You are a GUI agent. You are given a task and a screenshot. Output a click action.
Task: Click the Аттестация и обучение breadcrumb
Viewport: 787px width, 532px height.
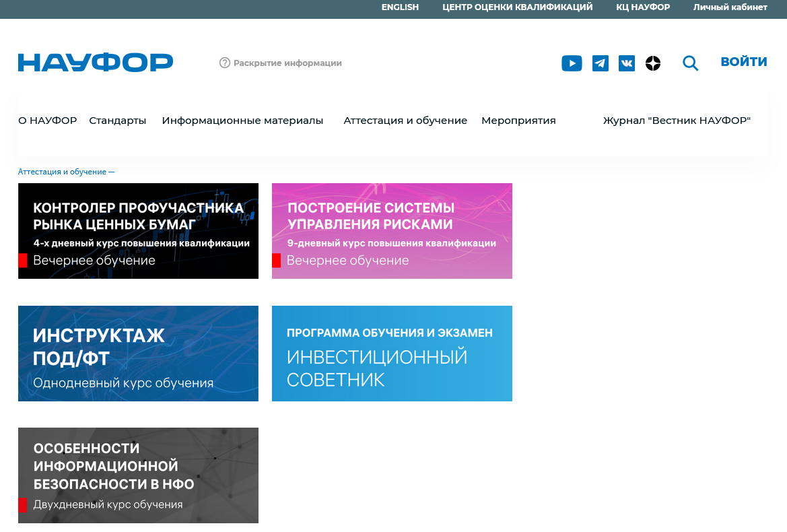[x=62, y=172]
